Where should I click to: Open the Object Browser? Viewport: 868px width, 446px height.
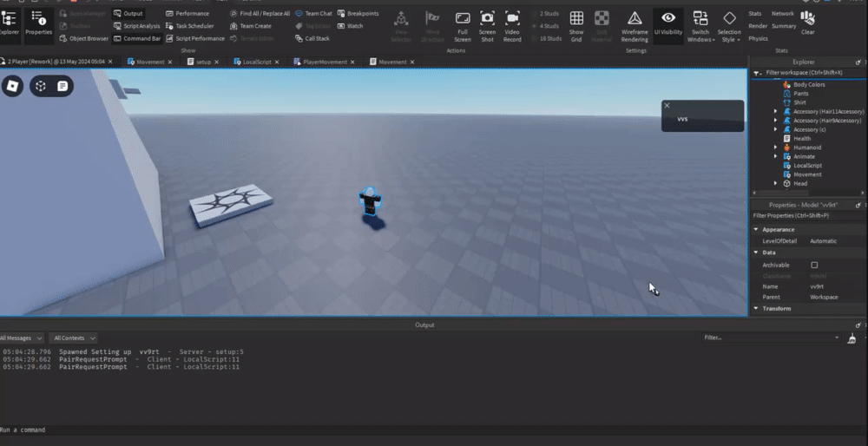click(x=83, y=39)
